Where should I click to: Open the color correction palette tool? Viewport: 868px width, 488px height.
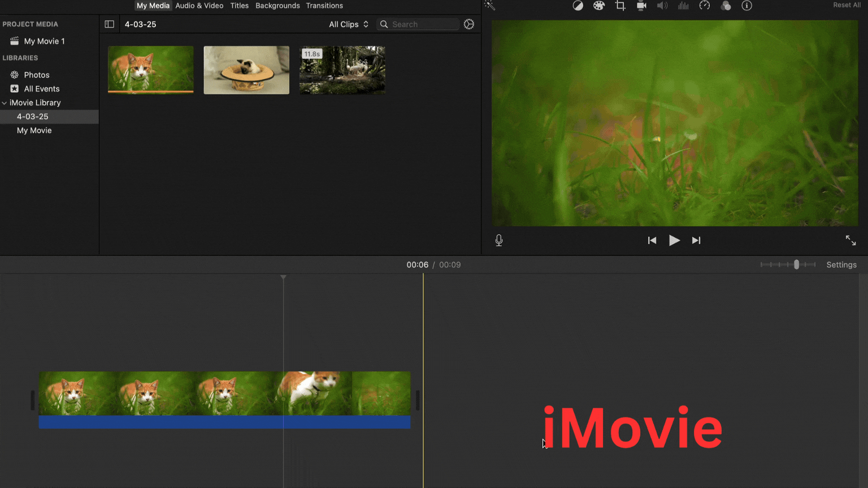[599, 6]
